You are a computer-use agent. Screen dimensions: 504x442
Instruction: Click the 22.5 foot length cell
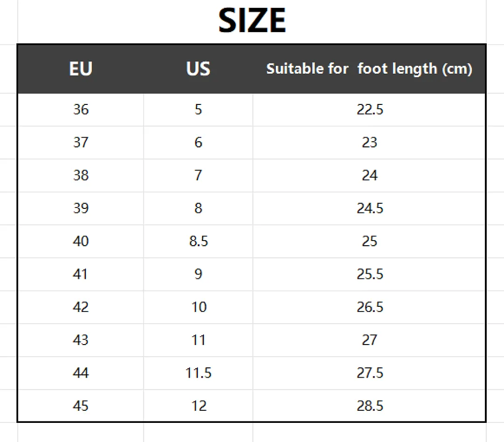369,110
